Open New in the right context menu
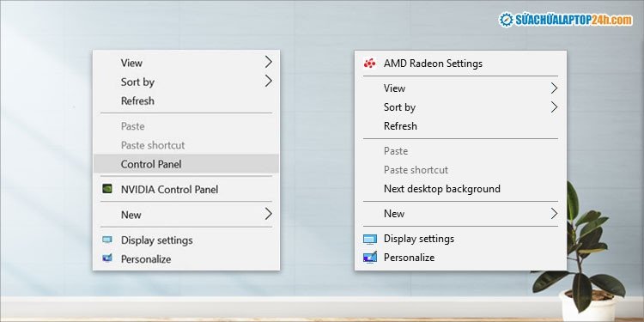 click(460, 214)
